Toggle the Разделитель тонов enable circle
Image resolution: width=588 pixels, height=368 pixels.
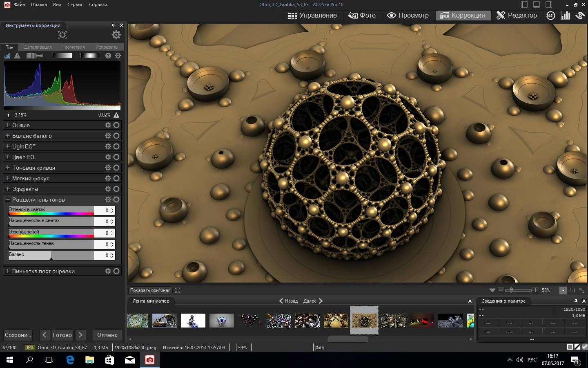(x=116, y=200)
